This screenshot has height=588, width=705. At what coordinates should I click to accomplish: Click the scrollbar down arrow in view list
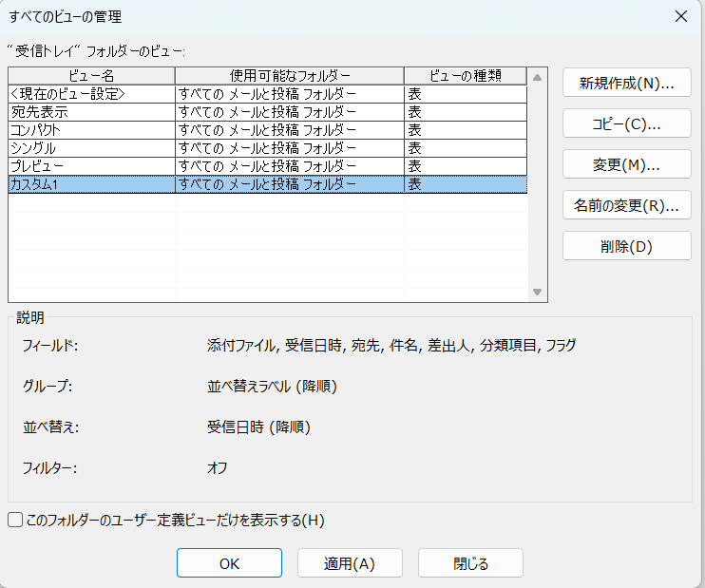[x=537, y=292]
